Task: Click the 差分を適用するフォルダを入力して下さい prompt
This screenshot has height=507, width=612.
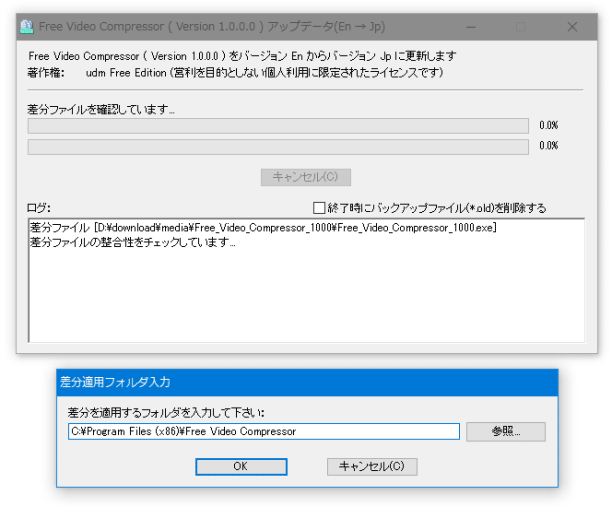Action: point(166,412)
